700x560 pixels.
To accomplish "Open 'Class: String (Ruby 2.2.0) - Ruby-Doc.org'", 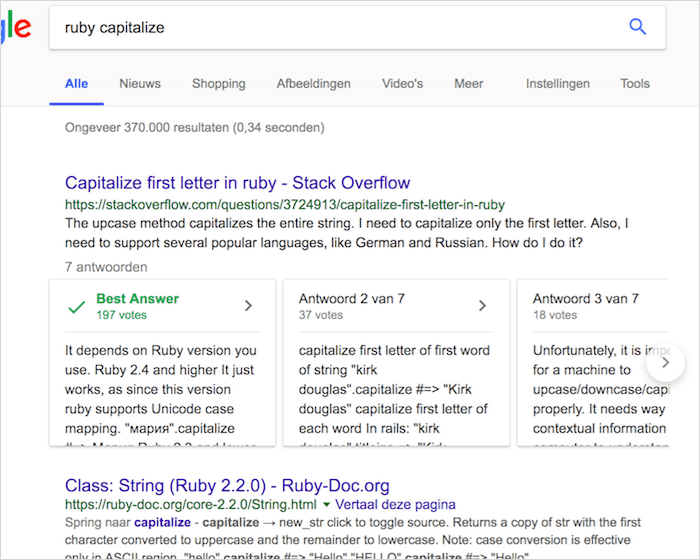I will [227, 485].
